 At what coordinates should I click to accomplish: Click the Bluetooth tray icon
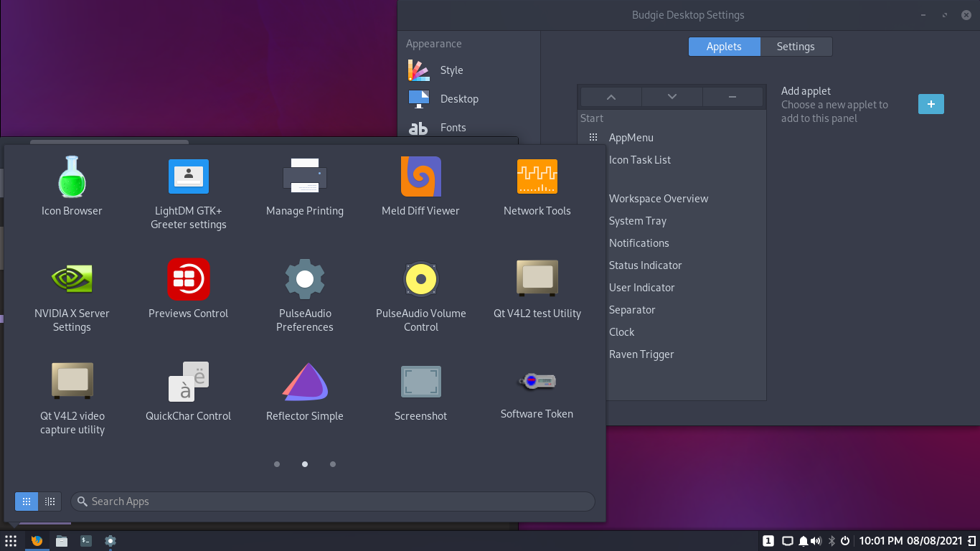(x=832, y=541)
